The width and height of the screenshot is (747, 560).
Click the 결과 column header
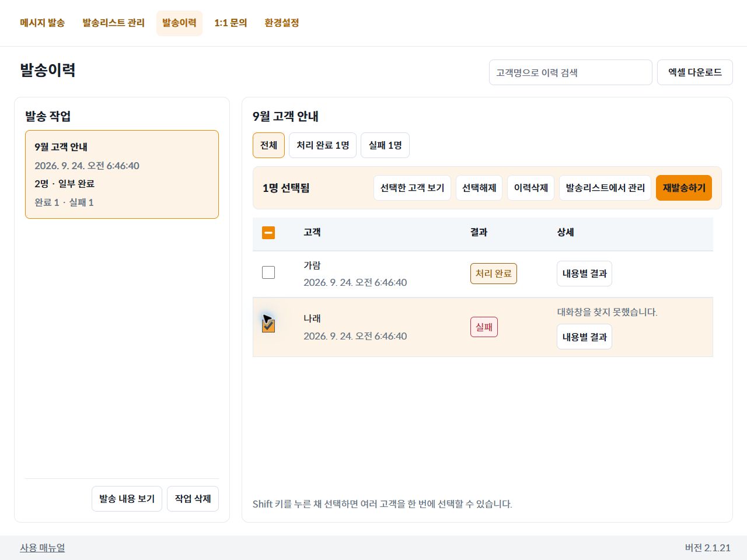click(x=479, y=232)
